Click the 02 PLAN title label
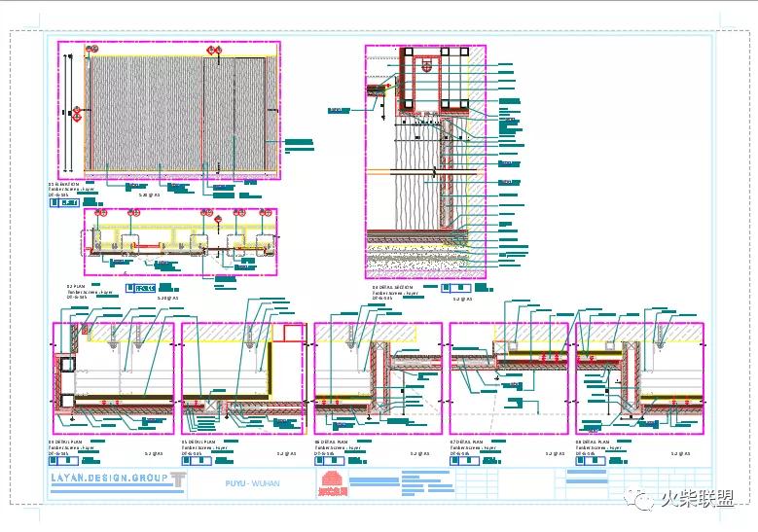Screen dimensions: 758x532 click(76, 287)
